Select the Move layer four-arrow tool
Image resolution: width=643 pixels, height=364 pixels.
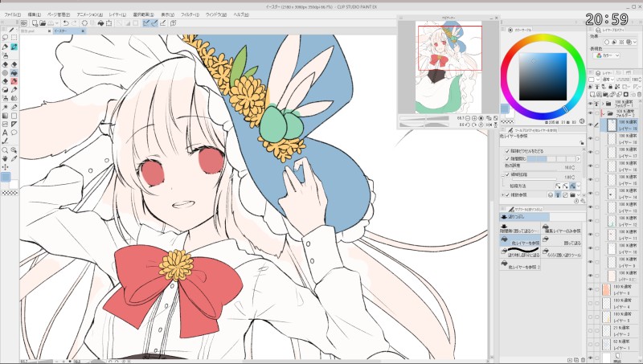pyautogui.click(x=5, y=167)
